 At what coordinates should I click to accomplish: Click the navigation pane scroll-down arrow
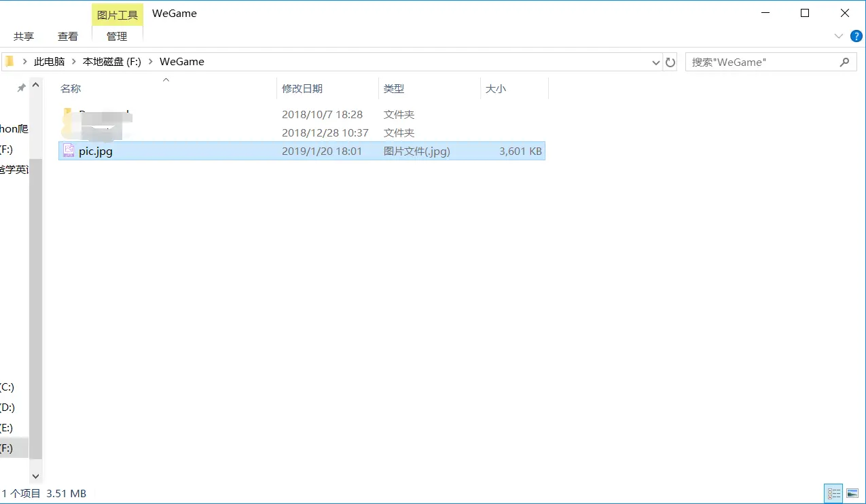pos(36,477)
